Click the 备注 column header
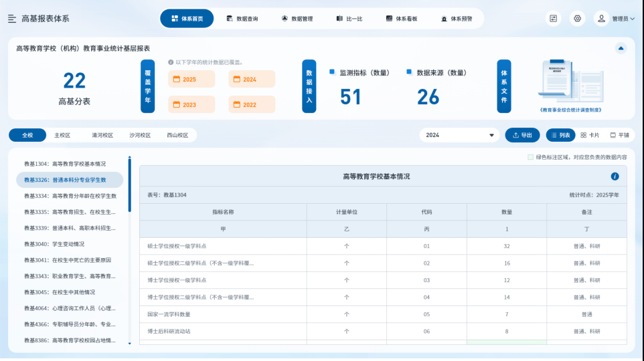Image resolution: width=644 pixels, height=361 pixels. 586,212
